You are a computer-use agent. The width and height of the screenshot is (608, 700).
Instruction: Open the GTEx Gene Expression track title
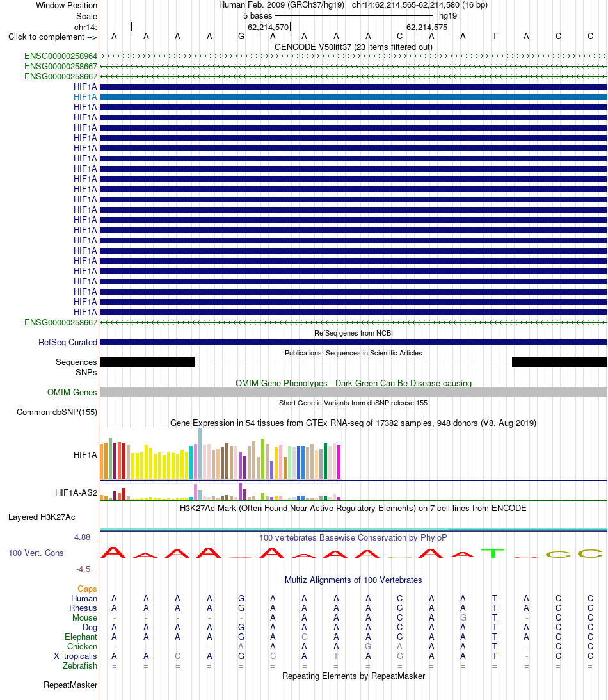[x=353, y=423]
